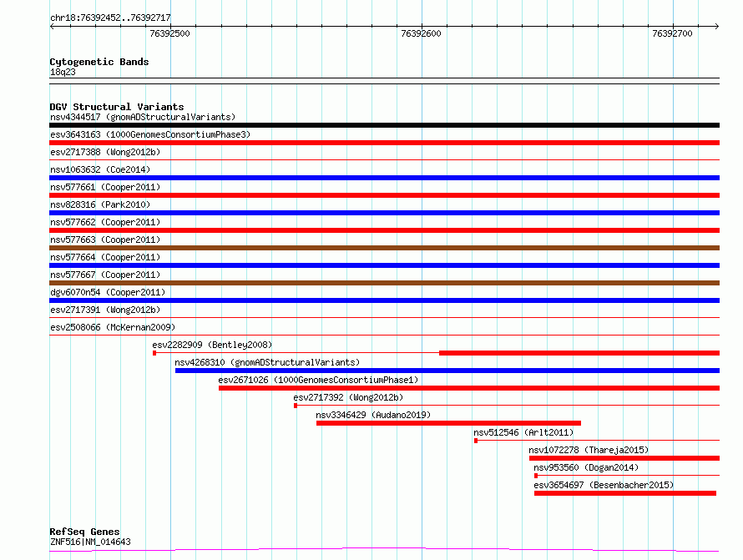This screenshot has width=743, height=560.
Task: Click nsv512546 (Arlt2011) label
Action: pyautogui.click(x=523, y=432)
